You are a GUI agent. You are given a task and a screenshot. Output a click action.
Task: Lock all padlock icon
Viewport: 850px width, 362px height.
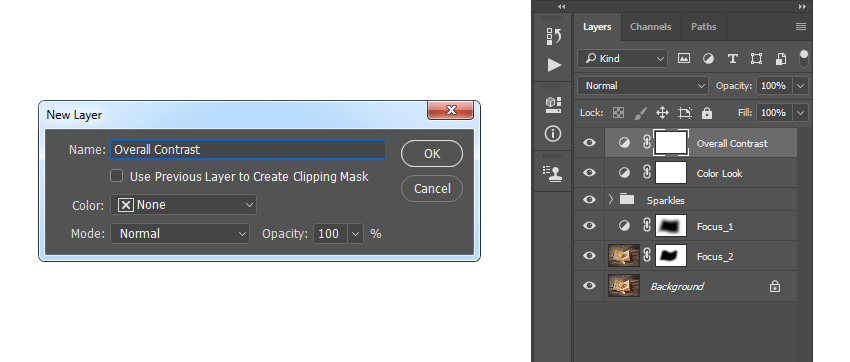point(706,113)
